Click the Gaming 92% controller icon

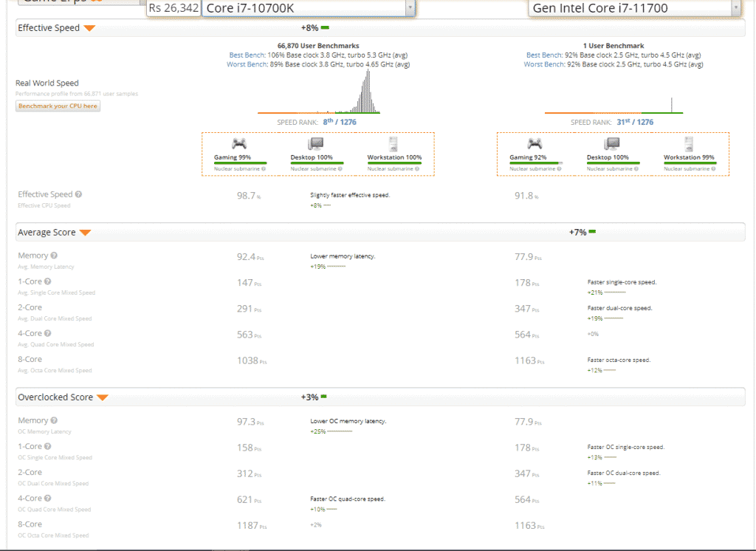535,143
